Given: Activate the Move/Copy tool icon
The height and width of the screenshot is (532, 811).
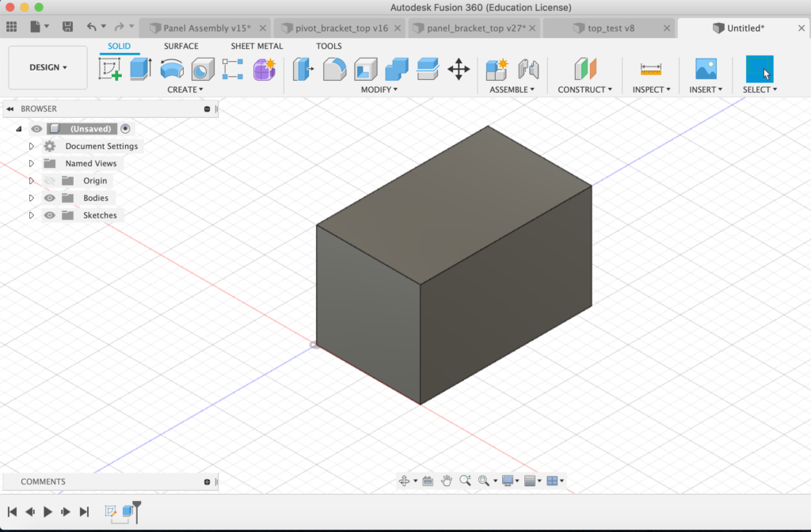Looking at the screenshot, I should click(x=459, y=70).
